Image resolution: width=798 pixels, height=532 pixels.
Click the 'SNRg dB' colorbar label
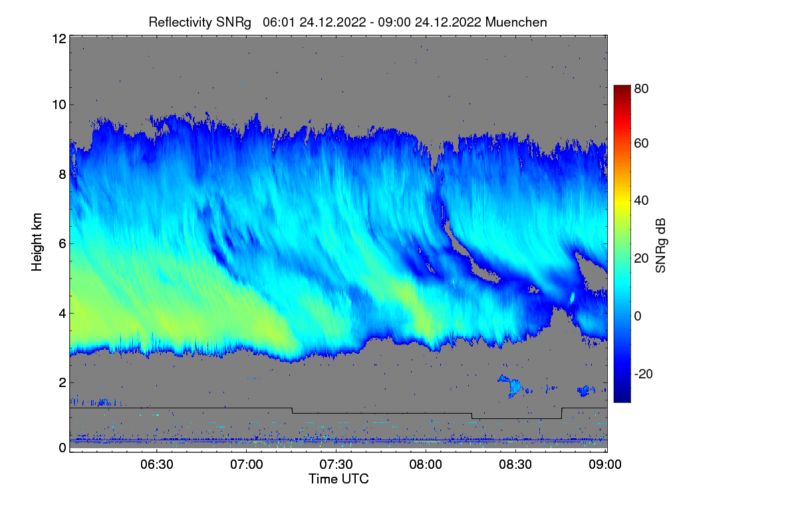point(661,246)
